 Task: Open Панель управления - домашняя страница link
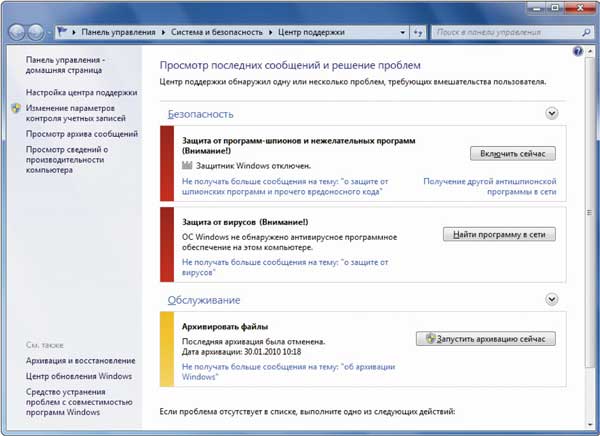coord(65,65)
